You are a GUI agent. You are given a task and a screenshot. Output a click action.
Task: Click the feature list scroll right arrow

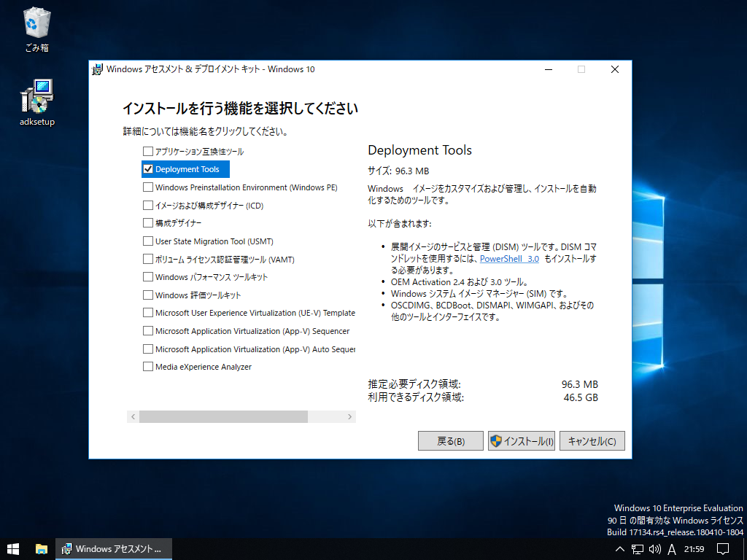point(349,416)
